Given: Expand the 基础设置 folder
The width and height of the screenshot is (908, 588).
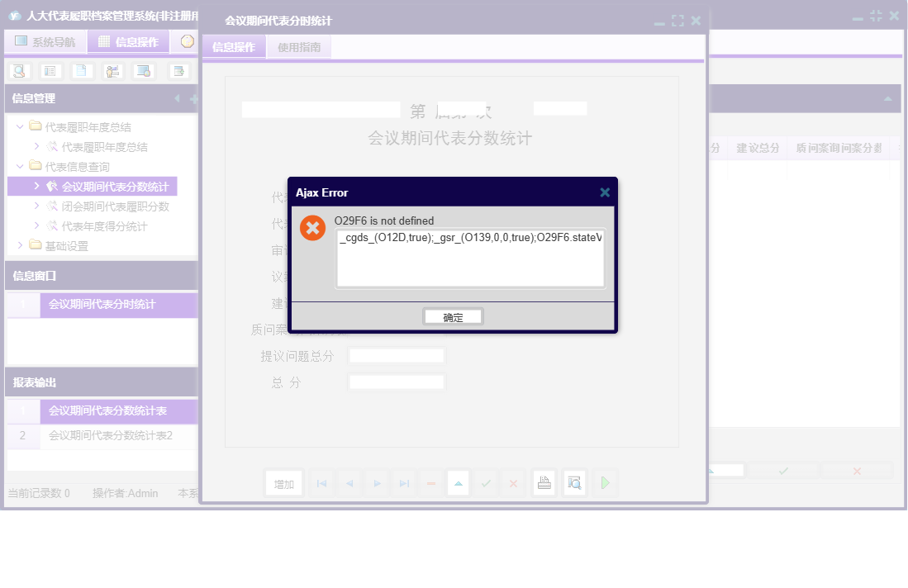Looking at the screenshot, I should pos(20,245).
